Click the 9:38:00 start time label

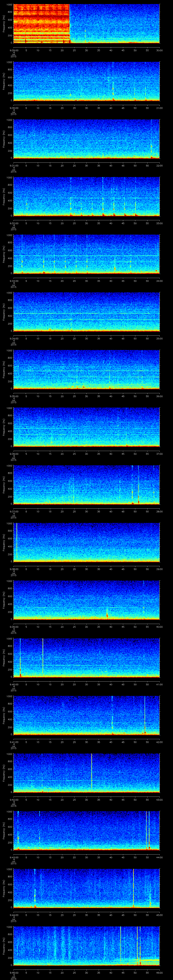click(x=14, y=569)
